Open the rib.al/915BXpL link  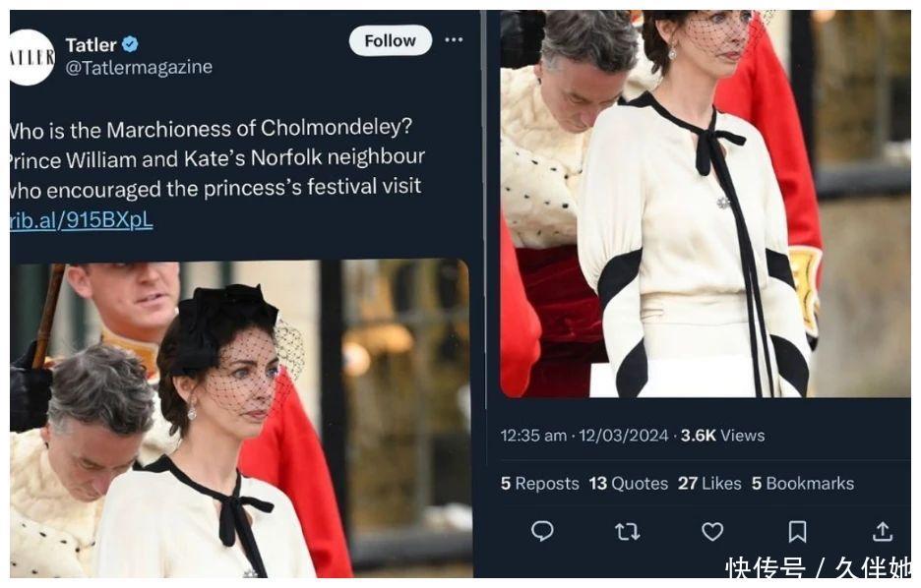click(x=81, y=220)
